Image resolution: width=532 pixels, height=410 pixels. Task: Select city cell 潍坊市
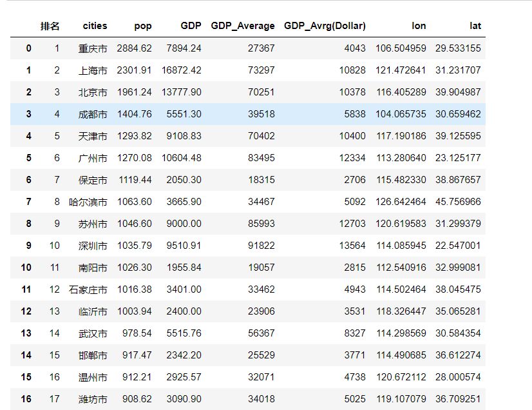point(93,399)
